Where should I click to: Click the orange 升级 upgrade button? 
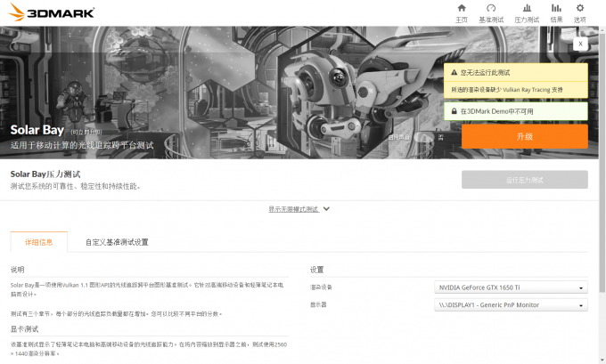(524, 136)
